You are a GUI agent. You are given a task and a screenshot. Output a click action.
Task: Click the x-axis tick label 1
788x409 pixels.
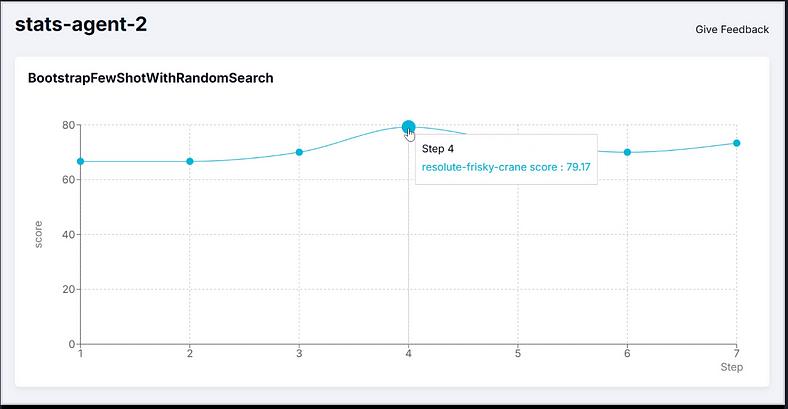point(80,354)
